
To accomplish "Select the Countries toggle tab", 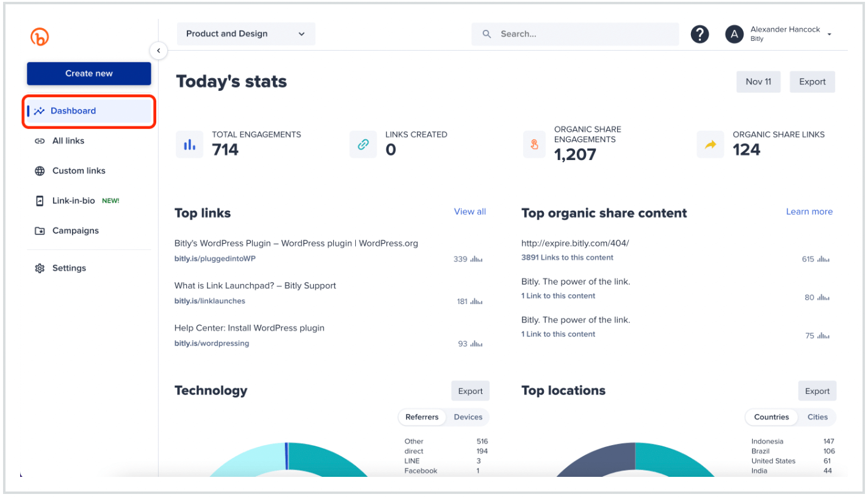I will (x=772, y=417).
